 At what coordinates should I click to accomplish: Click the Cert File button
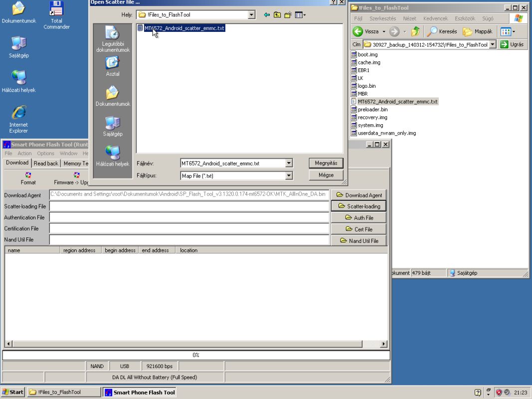pos(358,229)
